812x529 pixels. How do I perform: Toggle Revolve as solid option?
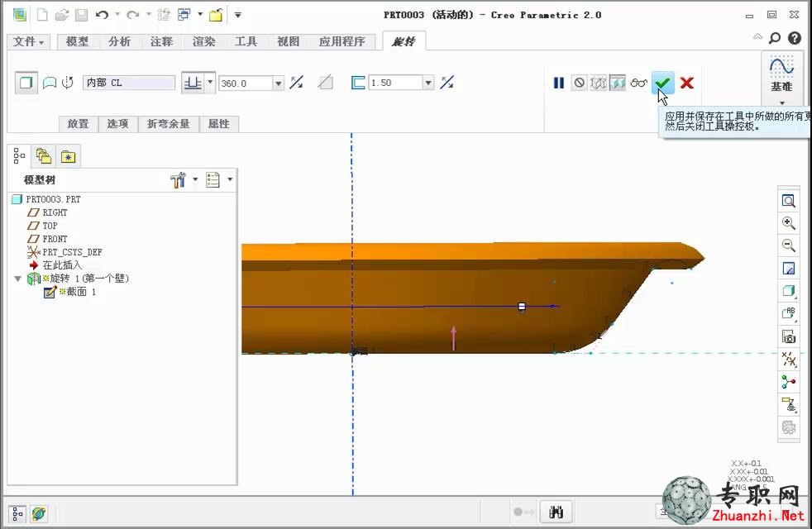tap(26, 83)
